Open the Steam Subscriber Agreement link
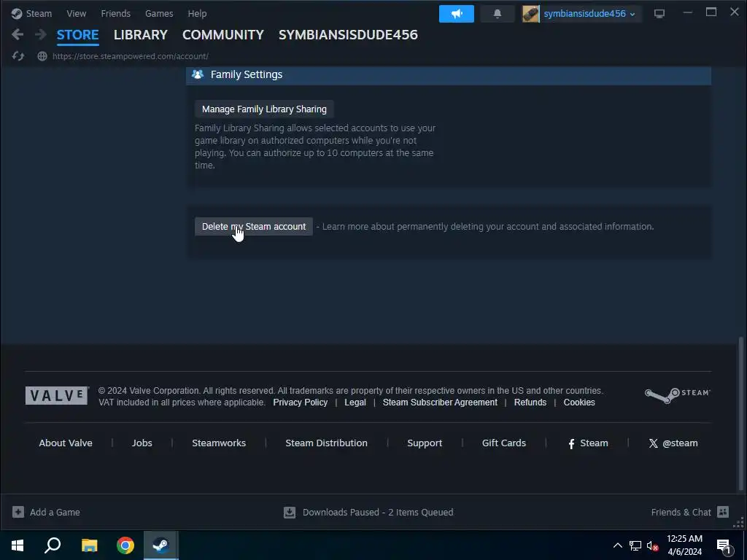 (x=440, y=402)
